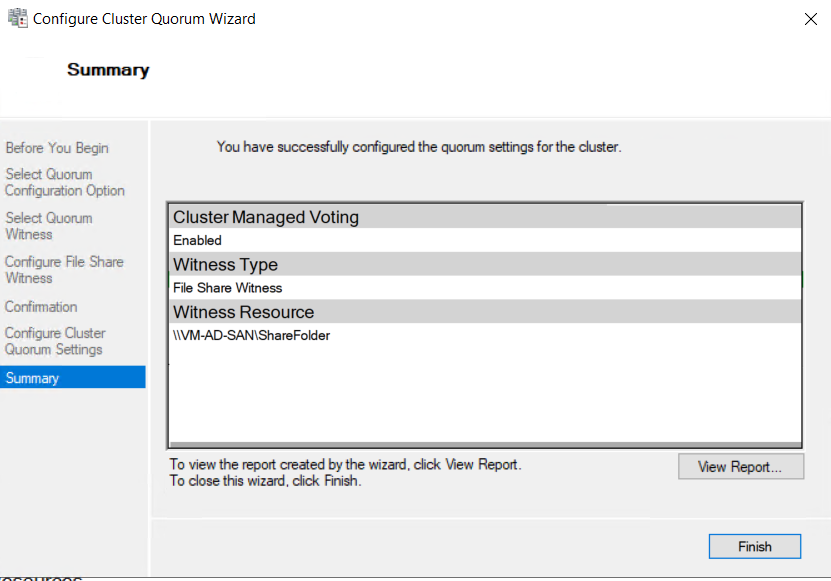Select the Select Quorum Configuration Option step
The width and height of the screenshot is (831, 581).
point(65,182)
